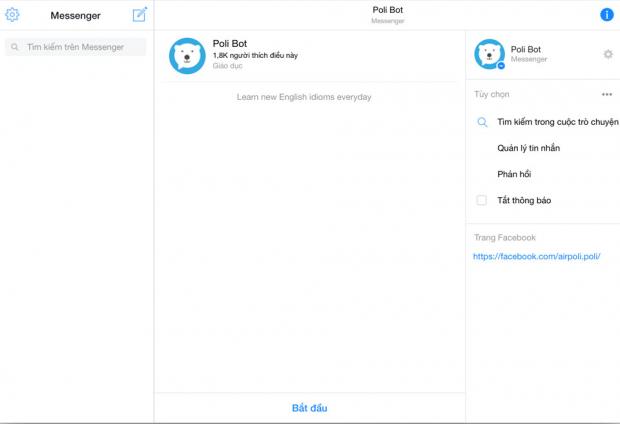This screenshot has height=424, width=620.
Task: Expand the three-dots menu next to Tùy chọn
Action: [x=606, y=95]
